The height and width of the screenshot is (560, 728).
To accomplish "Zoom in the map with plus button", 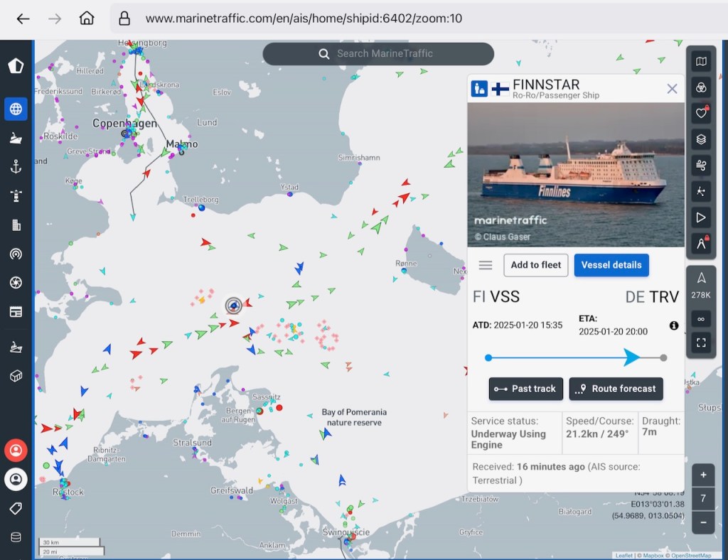I will coord(703,475).
